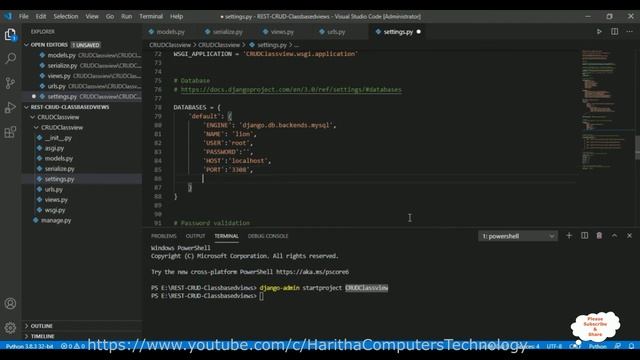Click the editor vertical scrollbar
640x360 pixels.
click(x=638, y=148)
